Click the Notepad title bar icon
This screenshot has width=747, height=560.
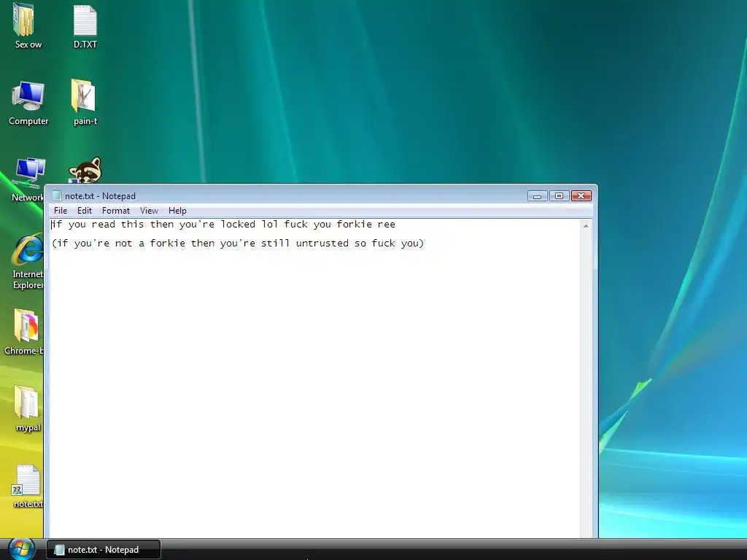pyautogui.click(x=57, y=195)
